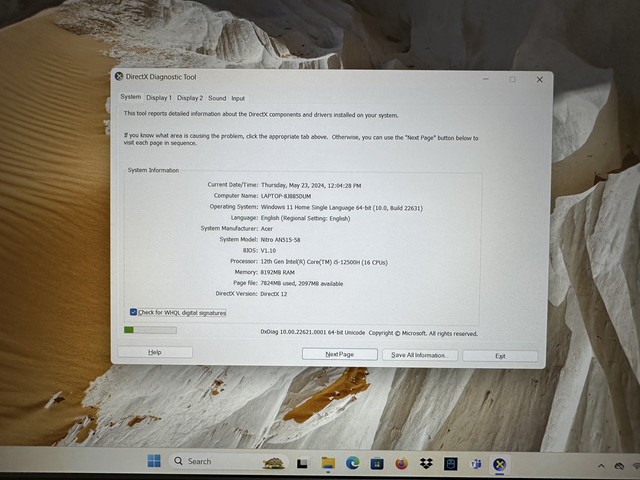Image resolution: width=640 pixels, height=480 pixels.
Task: Click the processor value i5-12500H
Action: click(x=324, y=262)
